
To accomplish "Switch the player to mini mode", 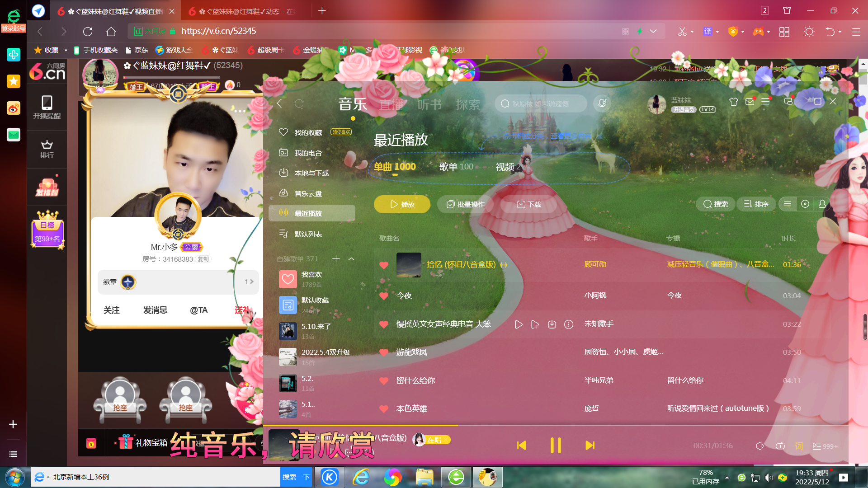I will (788, 101).
